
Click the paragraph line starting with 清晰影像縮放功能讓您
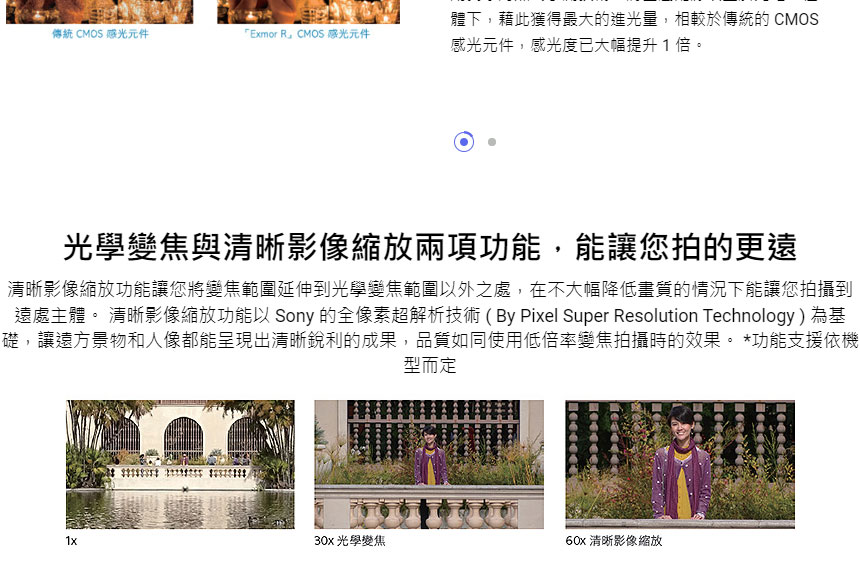(430, 290)
